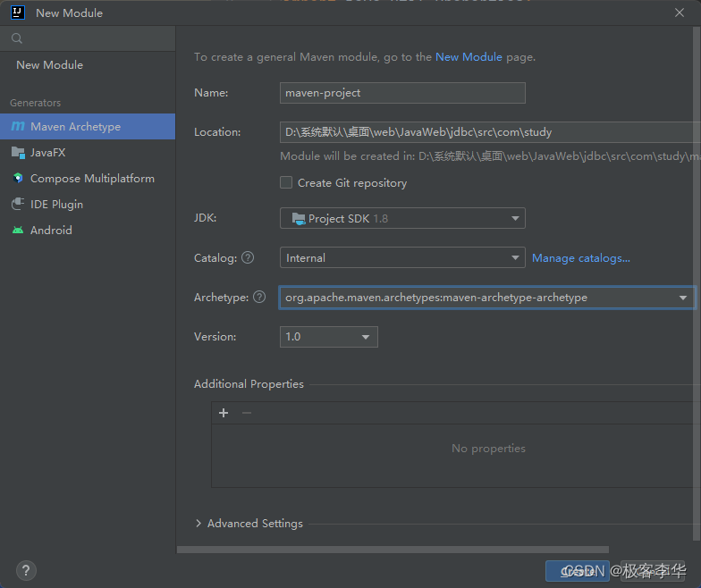Select the JavaFX generator

pyautogui.click(x=88, y=152)
